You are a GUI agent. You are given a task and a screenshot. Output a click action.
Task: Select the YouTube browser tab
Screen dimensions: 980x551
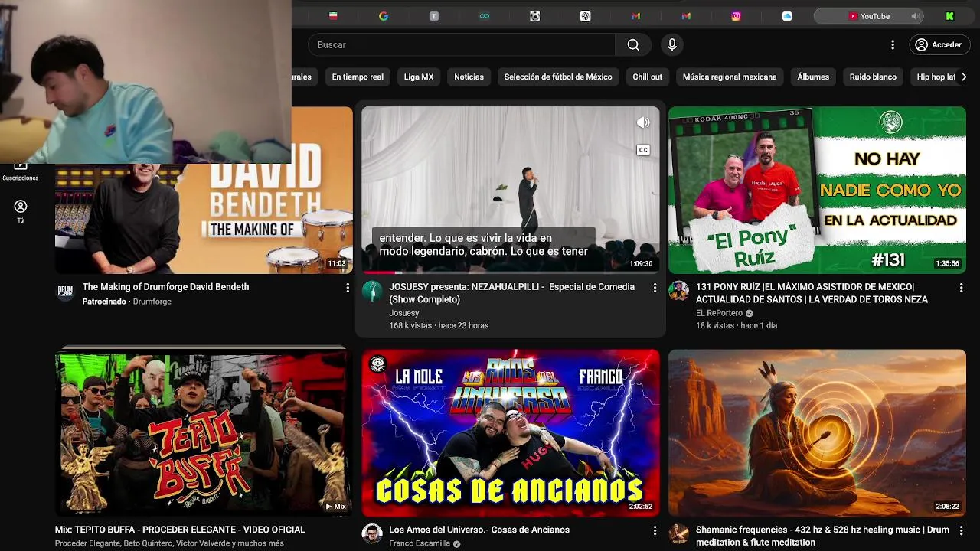click(x=868, y=16)
